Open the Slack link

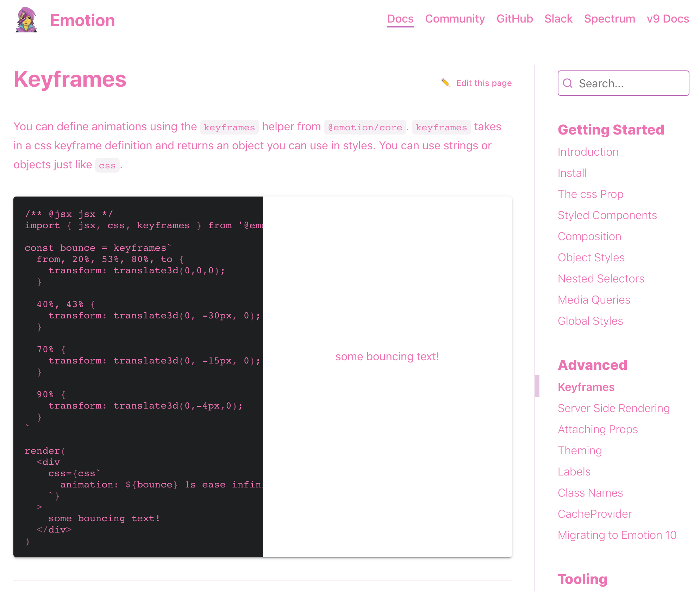[x=558, y=19]
